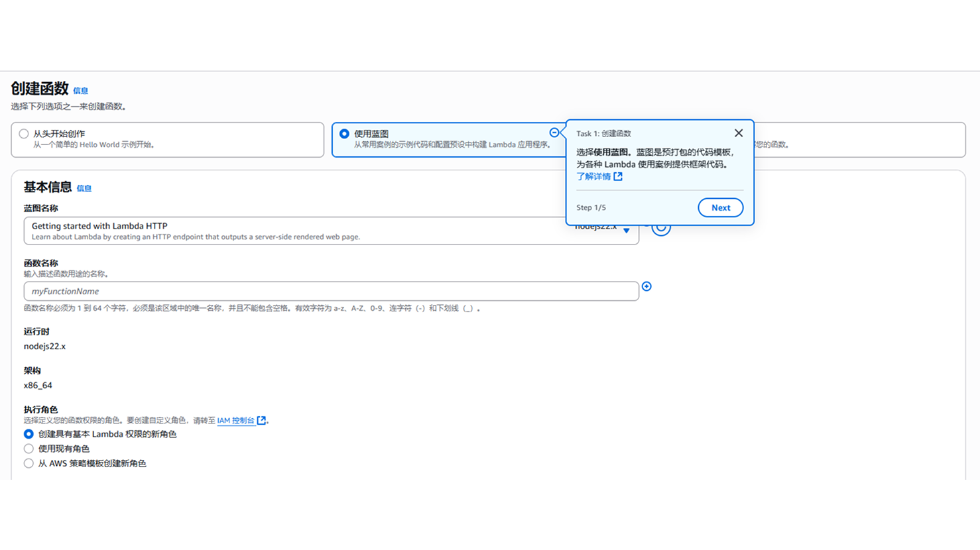Click the myFunctionName input field

tap(331, 291)
